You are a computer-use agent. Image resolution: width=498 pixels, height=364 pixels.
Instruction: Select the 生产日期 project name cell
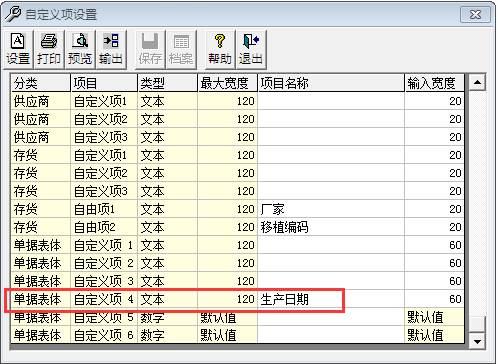(331, 299)
